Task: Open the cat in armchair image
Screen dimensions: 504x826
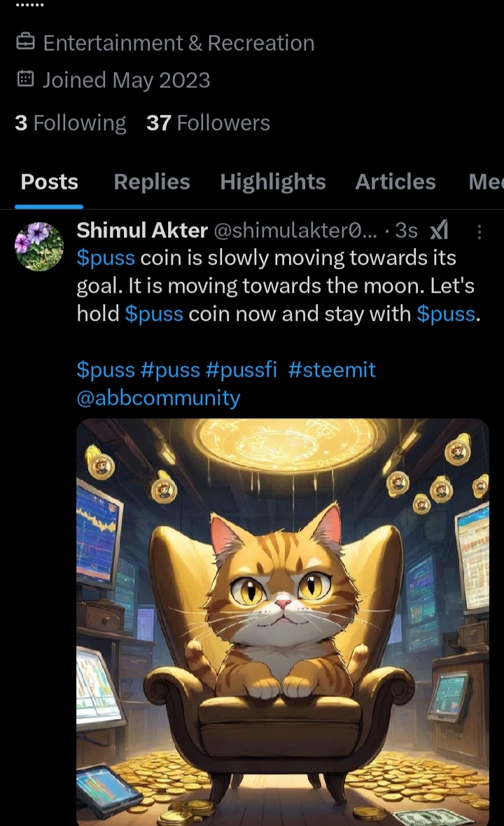Action: click(x=283, y=622)
